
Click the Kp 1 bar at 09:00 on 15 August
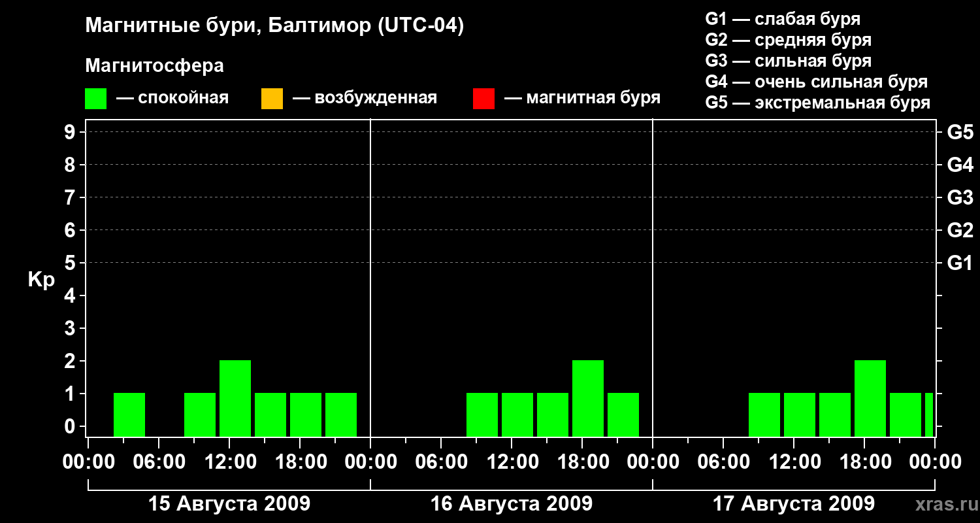(x=200, y=414)
